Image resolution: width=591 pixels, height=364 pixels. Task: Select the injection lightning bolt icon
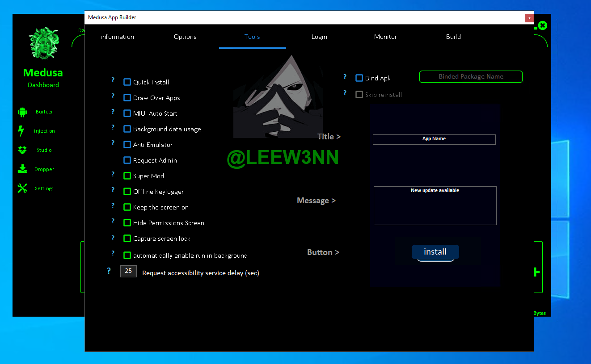21,131
